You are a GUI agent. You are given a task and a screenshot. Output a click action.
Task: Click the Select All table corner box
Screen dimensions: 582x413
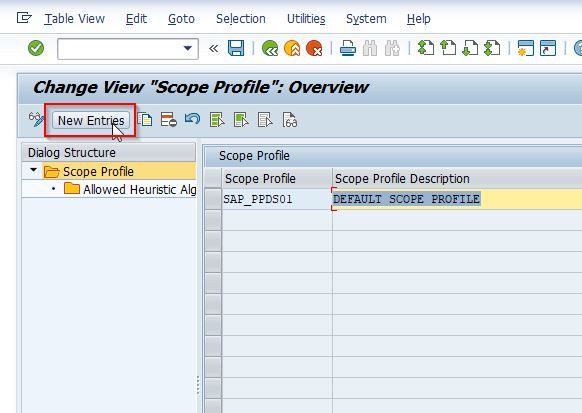(x=213, y=178)
